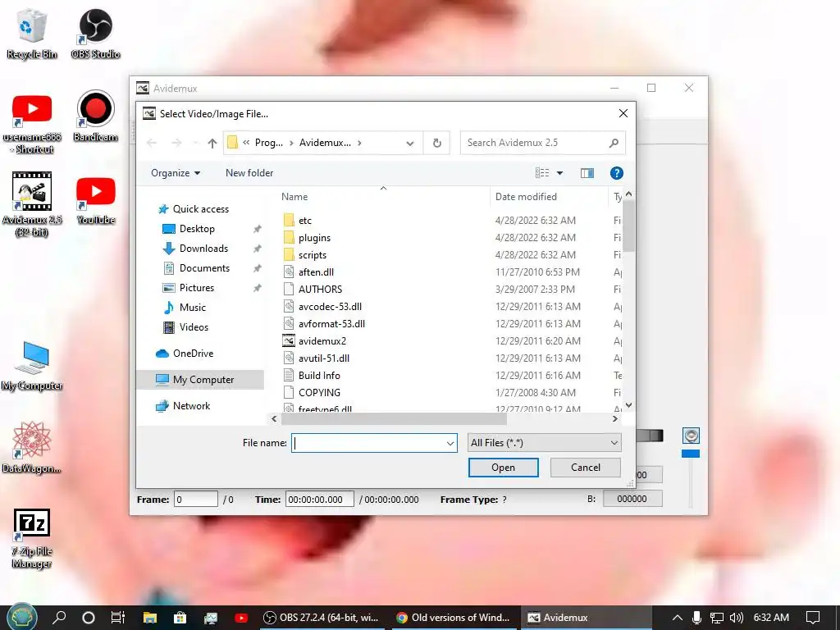The image size is (840, 630).
Task: Refresh the current folder listing
Action: [x=436, y=143]
